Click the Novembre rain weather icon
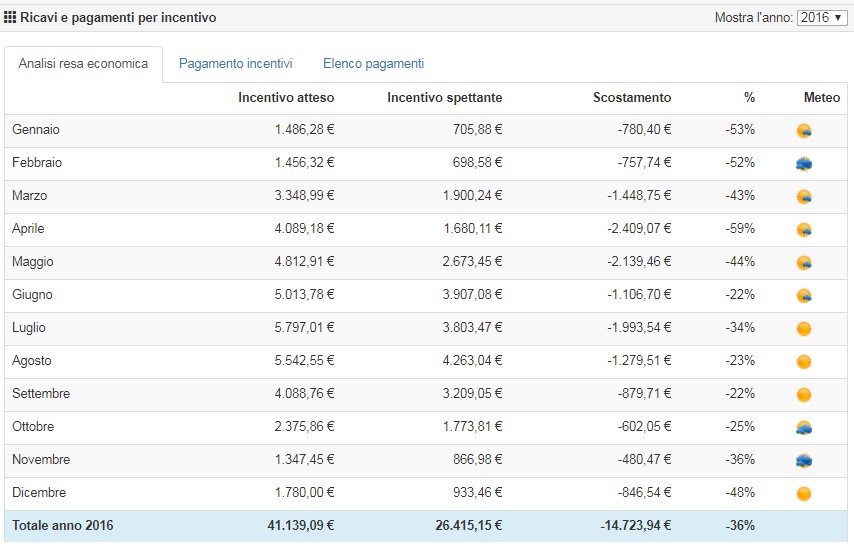The width and height of the screenshot is (854, 547). point(803,460)
